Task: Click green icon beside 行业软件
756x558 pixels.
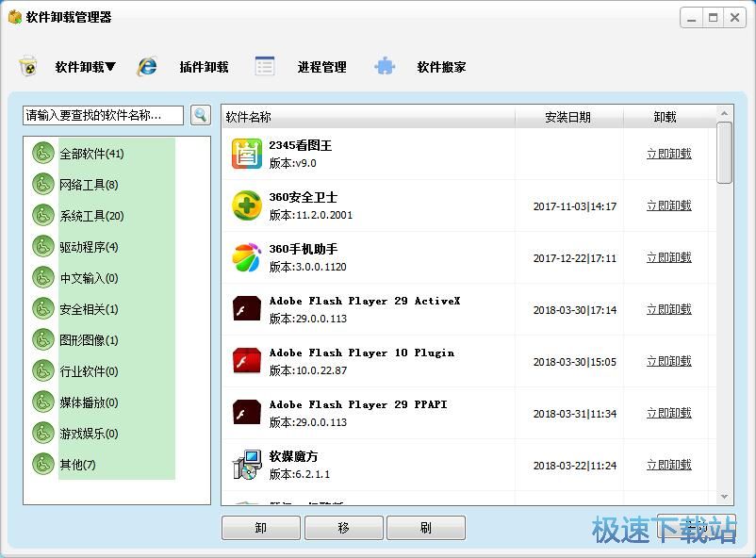Action: (43, 370)
